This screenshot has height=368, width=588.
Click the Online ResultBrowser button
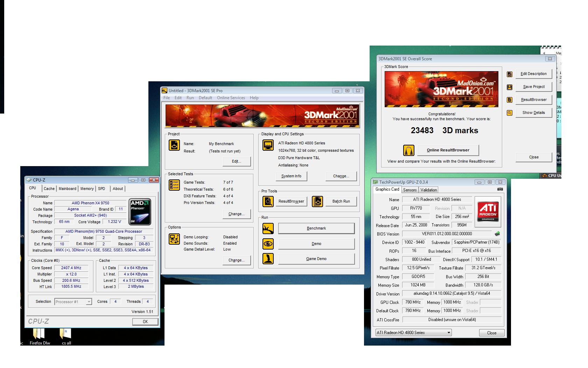tap(448, 150)
